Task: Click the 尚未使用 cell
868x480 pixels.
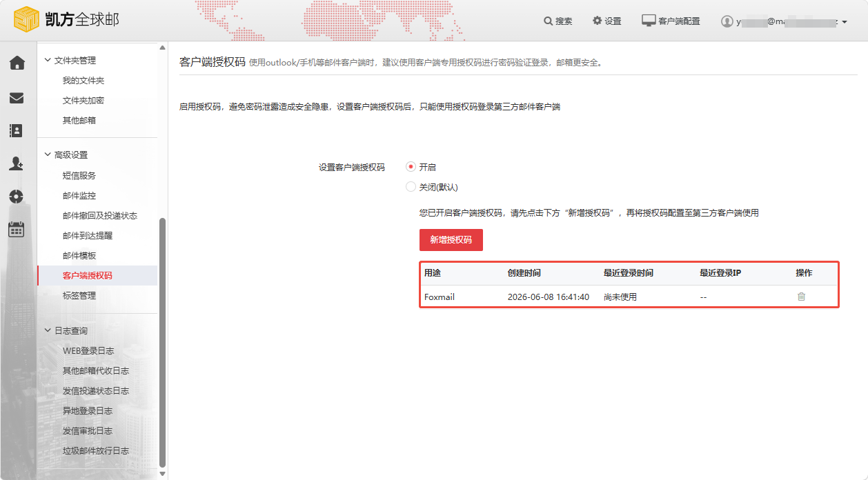Action: click(620, 297)
